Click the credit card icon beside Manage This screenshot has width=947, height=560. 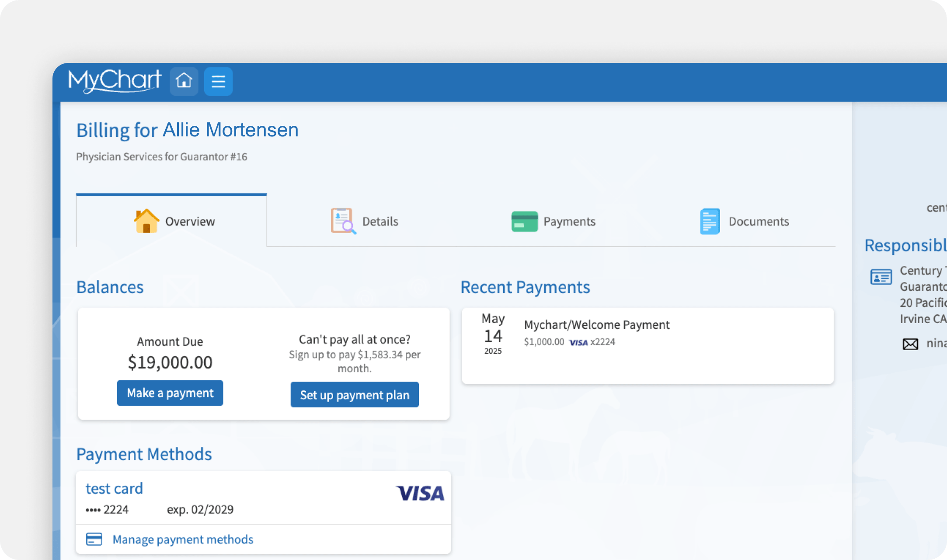(x=94, y=539)
